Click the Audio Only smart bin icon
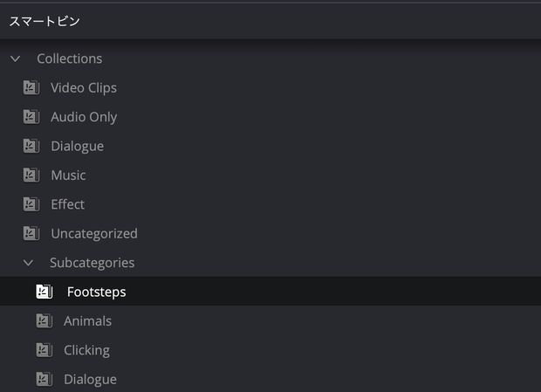Screen dimensions: 541x392 31,117
